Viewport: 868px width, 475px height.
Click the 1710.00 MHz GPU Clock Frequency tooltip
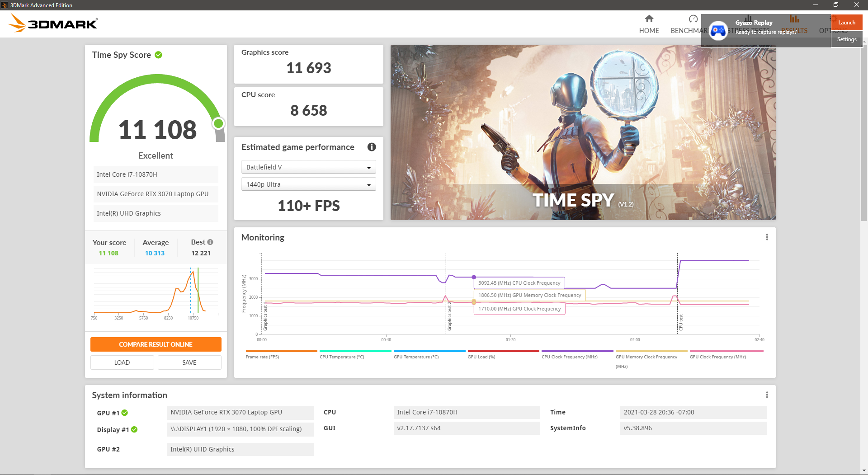(519, 309)
